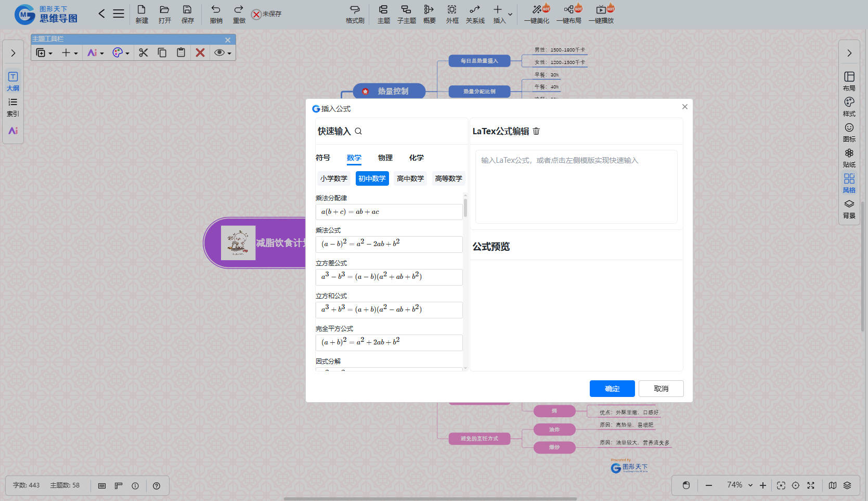Screen dimensions: 868x501
Task: Select the 小学数学 category chip
Action: point(333,178)
